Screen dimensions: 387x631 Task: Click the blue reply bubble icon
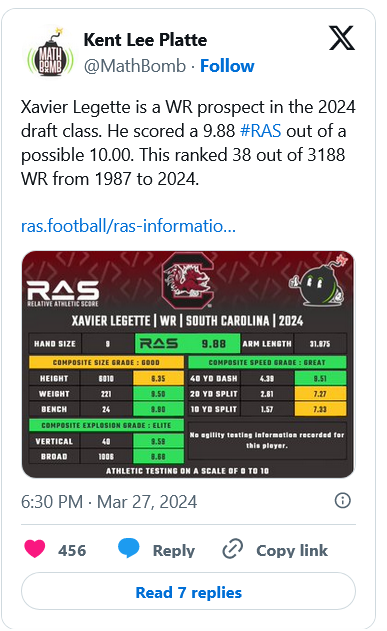click(x=129, y=548)
